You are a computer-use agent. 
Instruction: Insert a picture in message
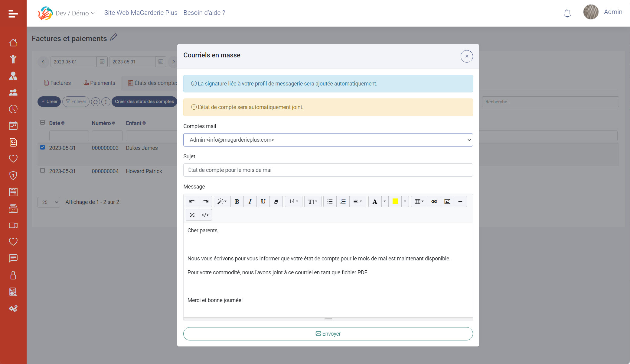click(447, 201)
